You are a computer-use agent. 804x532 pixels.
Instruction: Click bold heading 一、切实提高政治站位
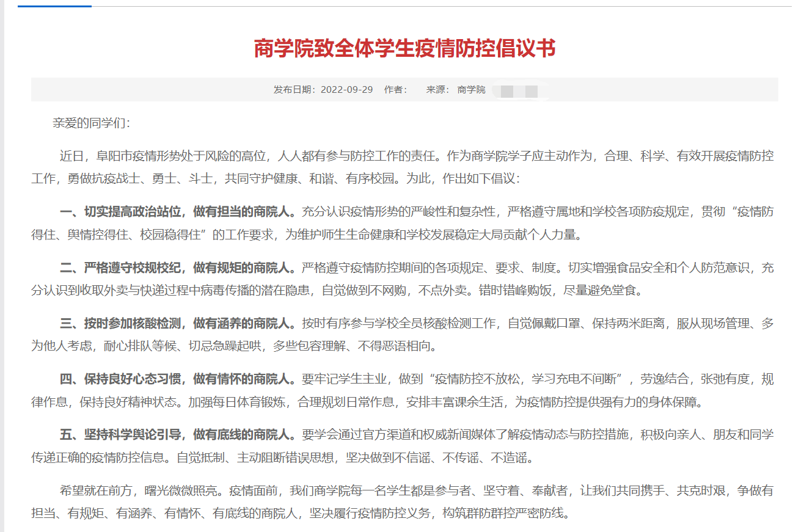click(x=177, y=212)
